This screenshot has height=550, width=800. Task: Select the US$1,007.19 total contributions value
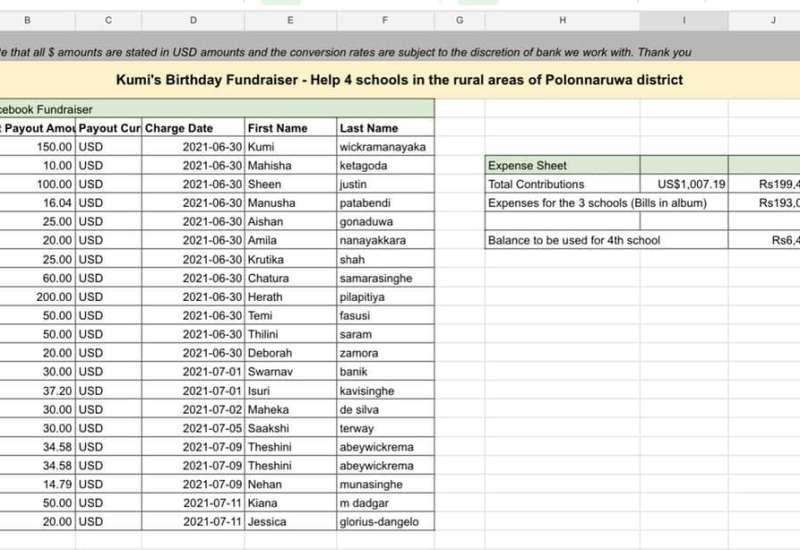[x=684, y=184]
